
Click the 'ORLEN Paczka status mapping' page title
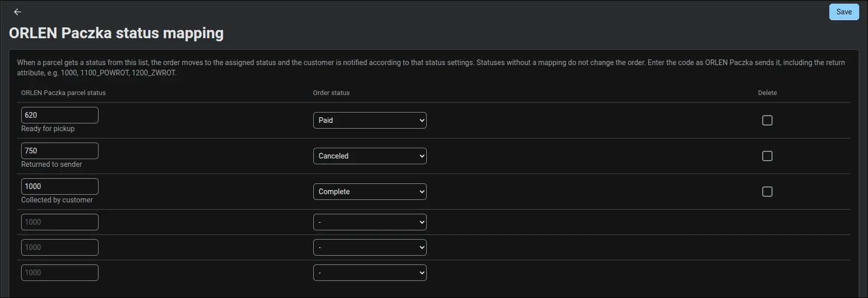[116, 33]
